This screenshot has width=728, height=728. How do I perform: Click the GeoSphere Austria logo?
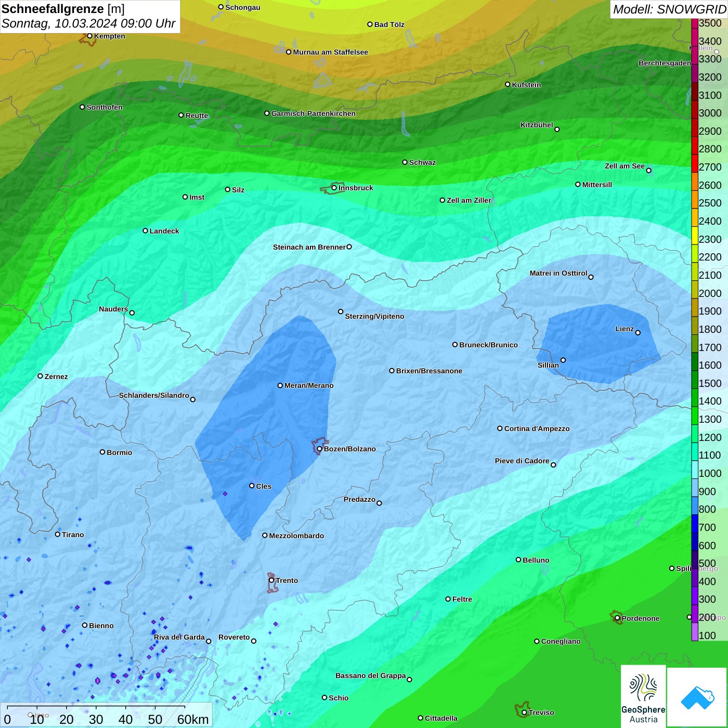tap(643, 696)
